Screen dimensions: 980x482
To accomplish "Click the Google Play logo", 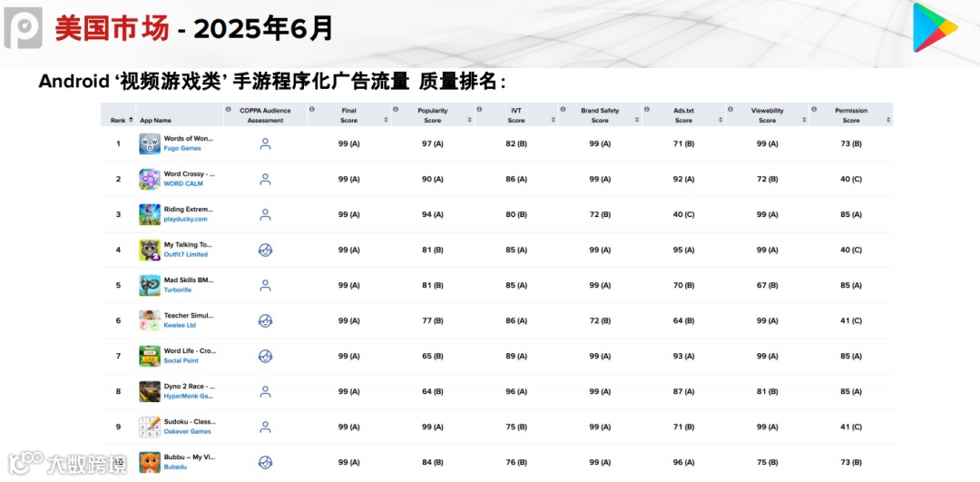I will 935,27.
